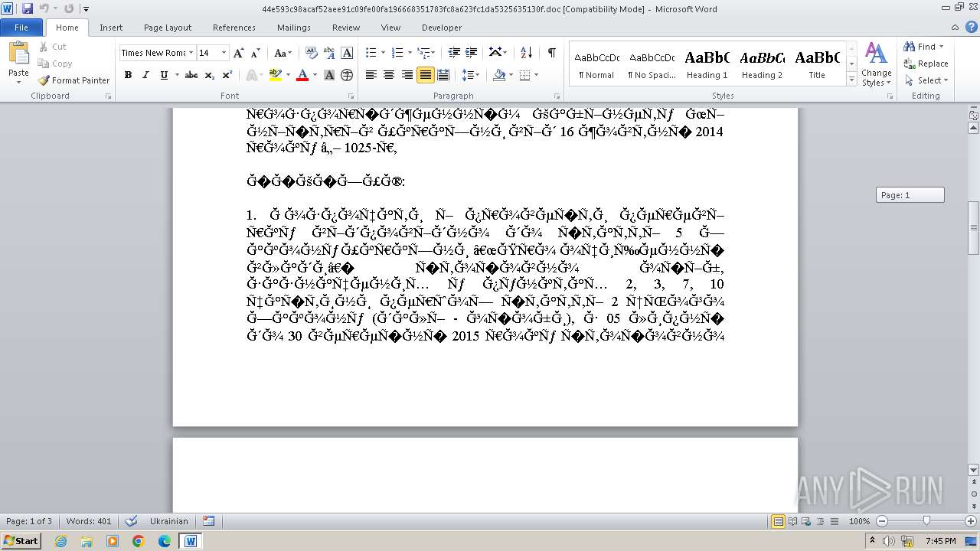Image resolution: width=980 pixels, height=551 pixels.
Task: Click the Grow Font icon
Action: click(x=239, y=53)
